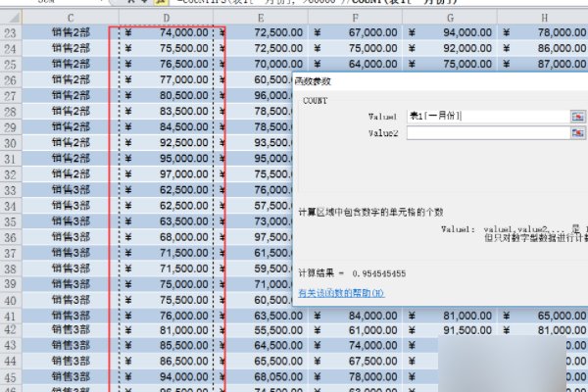Select column G header

[450, 18]
